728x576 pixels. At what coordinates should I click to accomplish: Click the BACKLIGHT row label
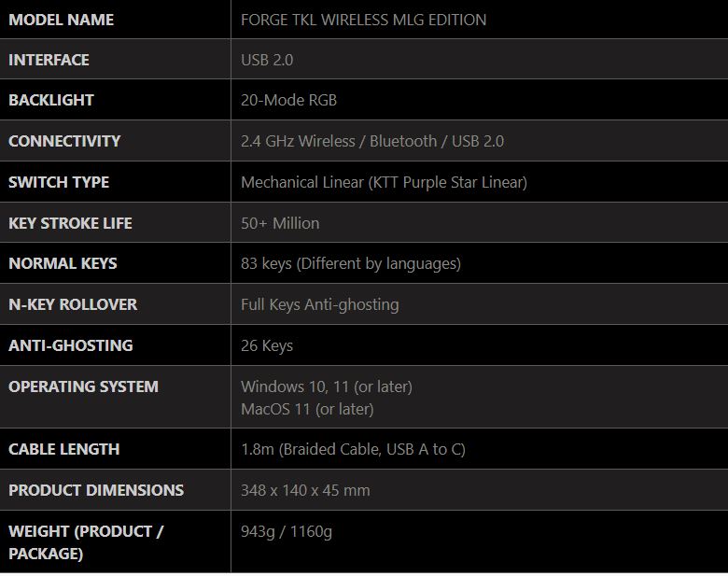tap(51, 100)
